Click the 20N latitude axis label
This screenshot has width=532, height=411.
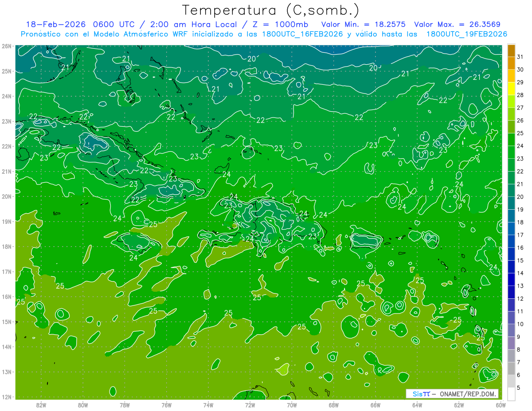pos(6,196)
